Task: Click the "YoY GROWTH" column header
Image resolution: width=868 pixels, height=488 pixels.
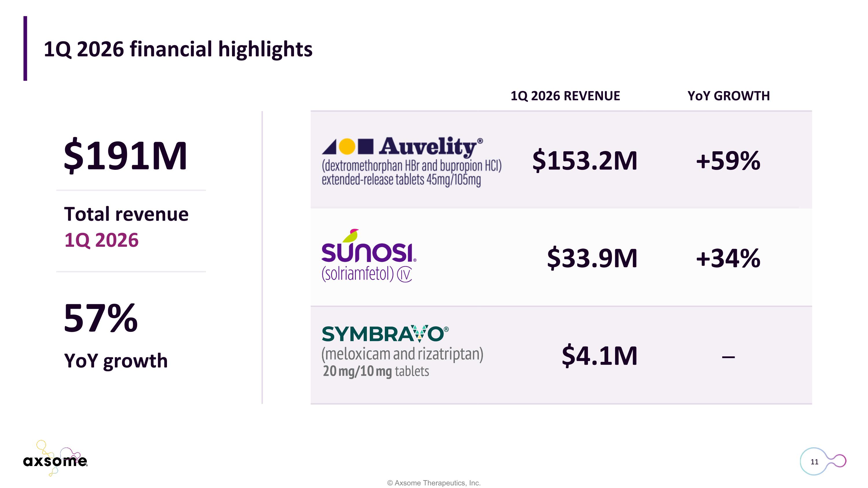Action: (x=729, y=96)
